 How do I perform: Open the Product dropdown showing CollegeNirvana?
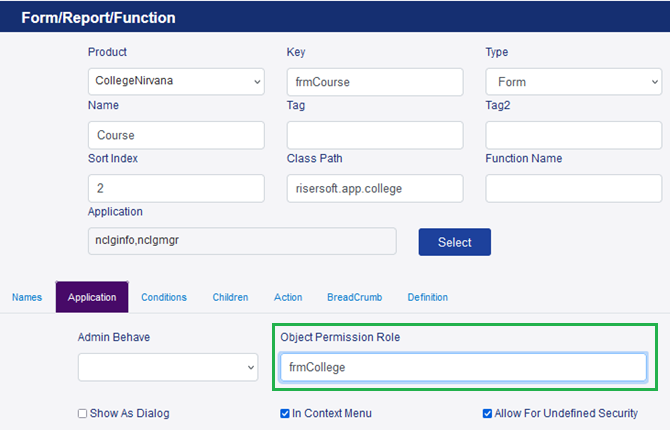[176, 81]
